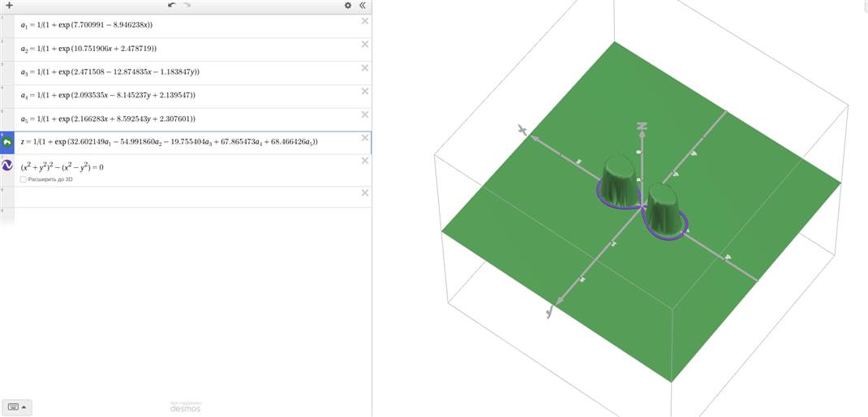Click the redo arrow icon

[187, 5]
